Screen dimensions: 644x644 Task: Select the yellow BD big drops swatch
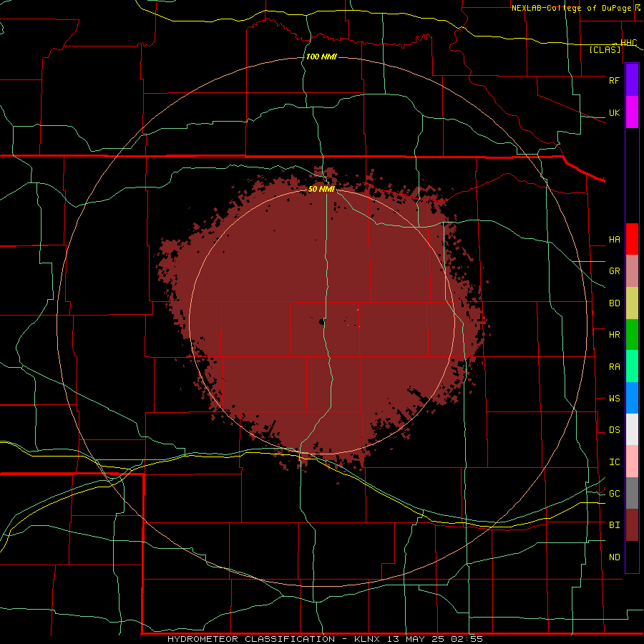(x=632, y=303)
